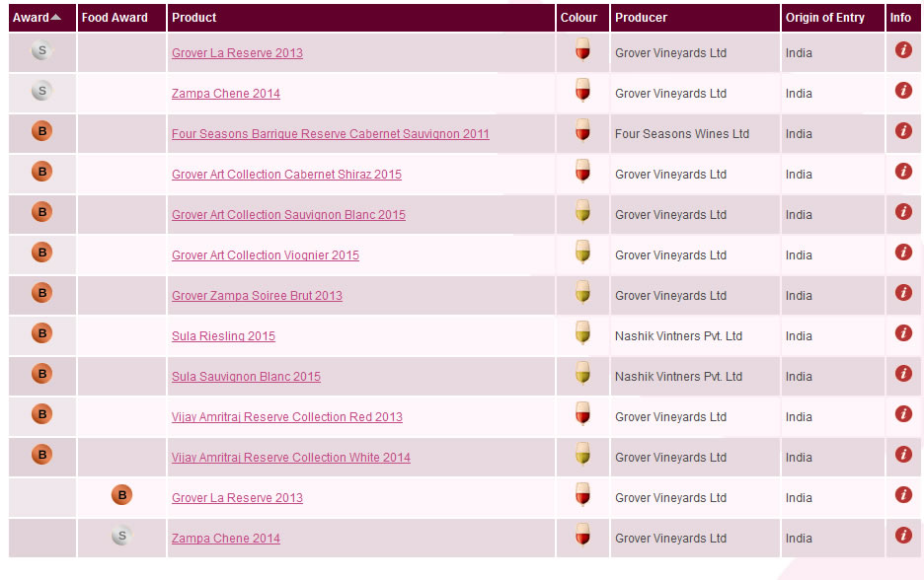The width and height of the screenshot is (924, 580).
Task: Open Grover Zampa Soiree Brut 2013 link
Action: (257, 296)
